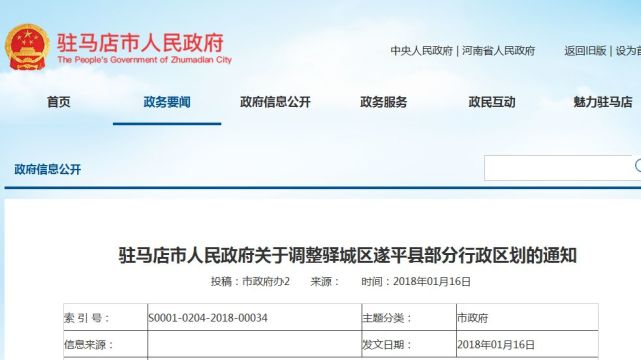Click the 来源 label under the title
The width and height of the screenshot is (641, 360).
325,282
